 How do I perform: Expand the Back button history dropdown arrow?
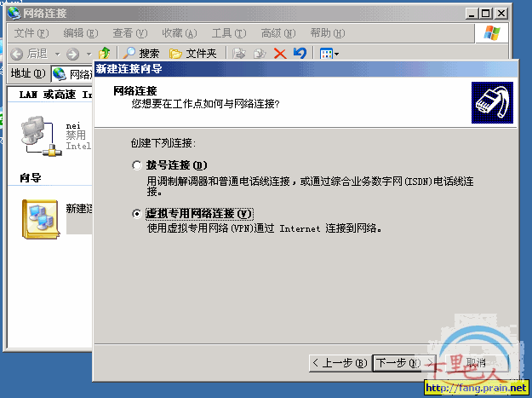[x=55, y=54]
